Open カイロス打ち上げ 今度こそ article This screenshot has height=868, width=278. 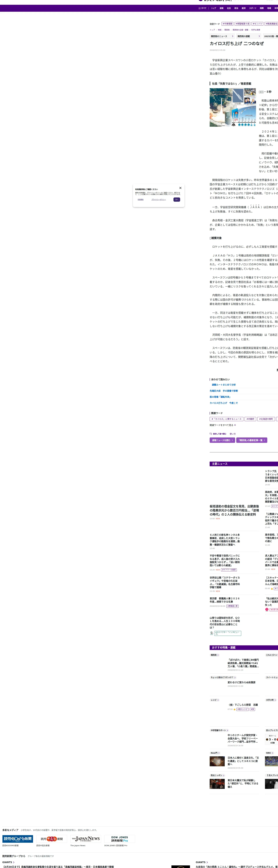(224, 403)
